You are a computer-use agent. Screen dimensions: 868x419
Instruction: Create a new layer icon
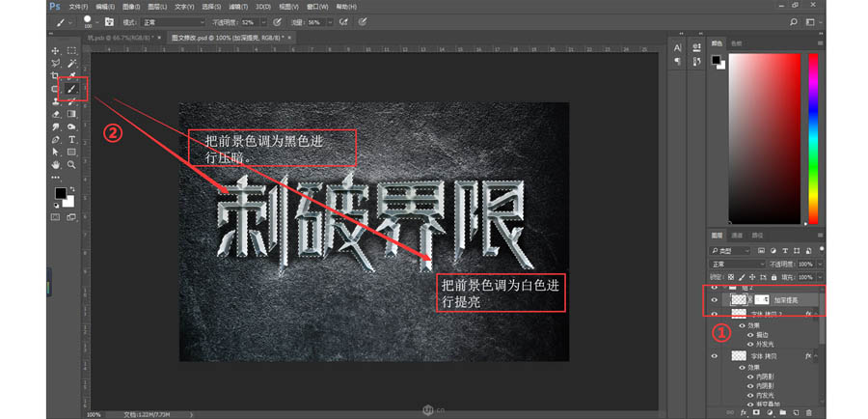click(796, 413)
